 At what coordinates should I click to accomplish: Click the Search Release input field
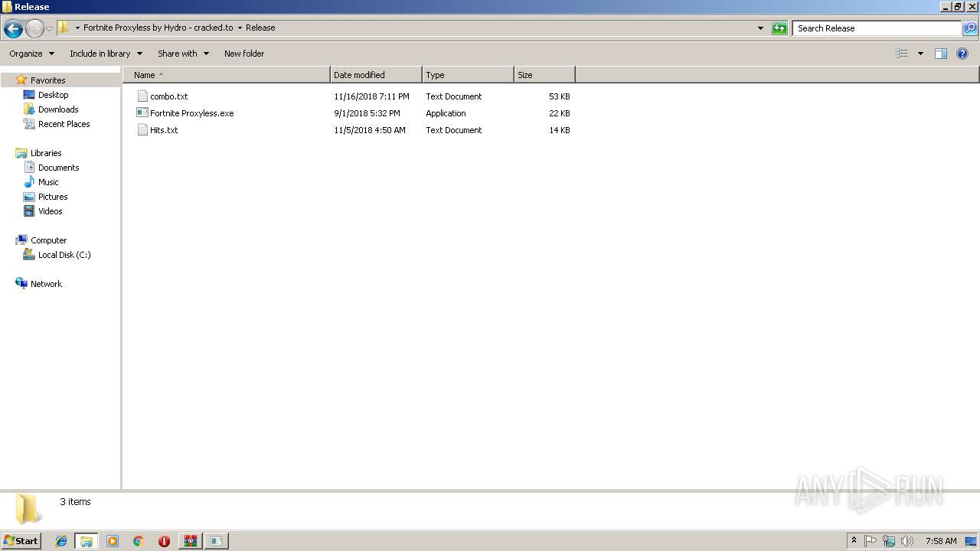(877, 28)
